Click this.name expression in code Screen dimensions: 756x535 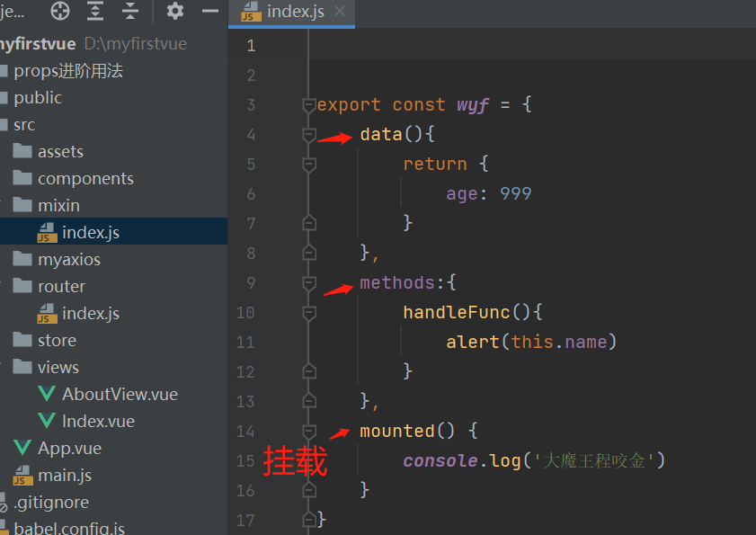tap(559, 342)
